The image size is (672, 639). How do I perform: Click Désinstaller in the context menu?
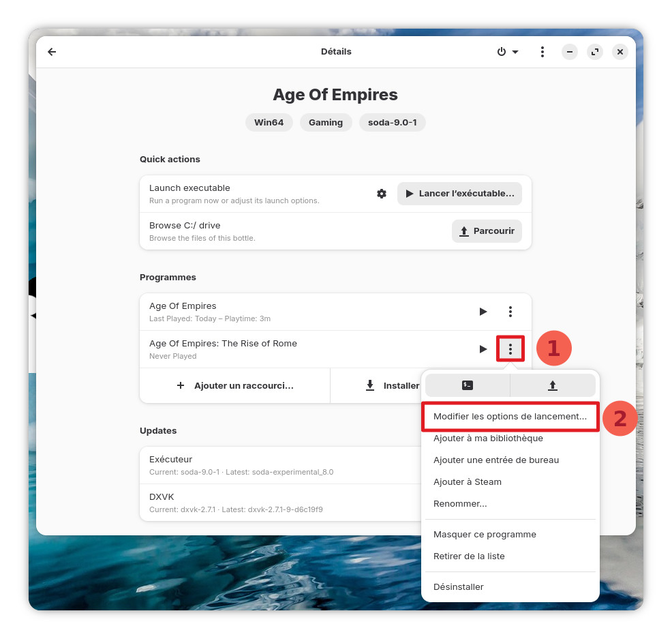459,587
